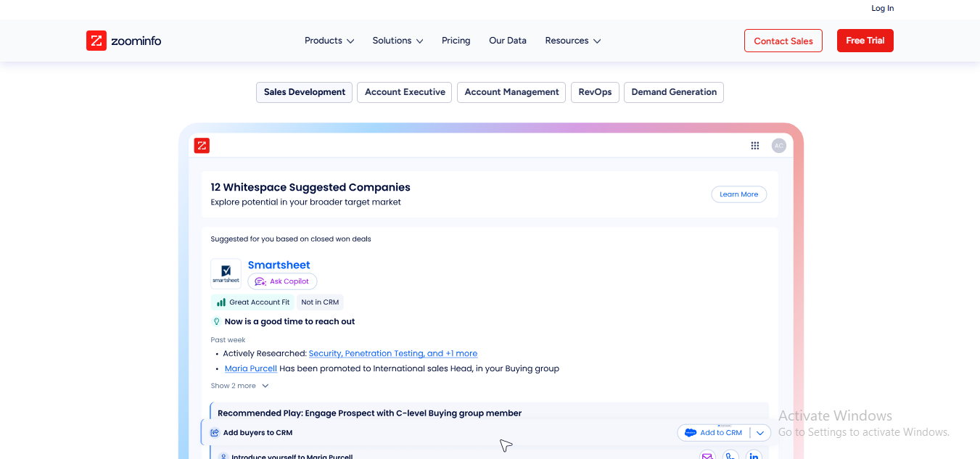Viewport: 980px width, 459px height.
Task: Click the red Z icon inside app preview
Action: 202,146
